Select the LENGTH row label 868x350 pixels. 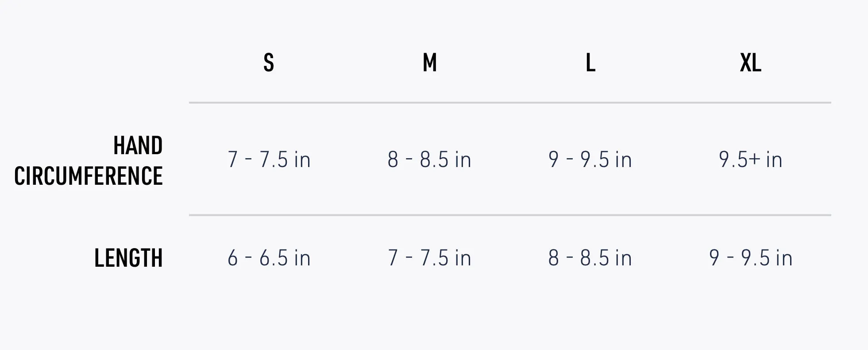coord(128,258)
